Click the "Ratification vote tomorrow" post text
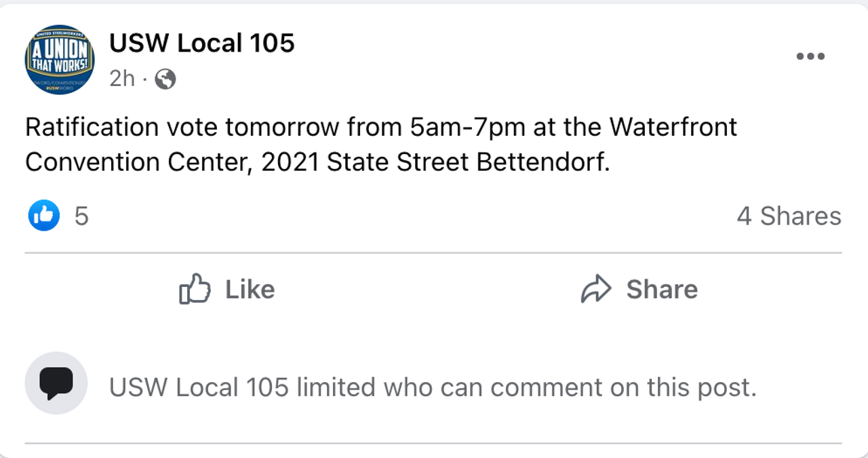This screenshot has width=868, height=458. coord(182,127)
